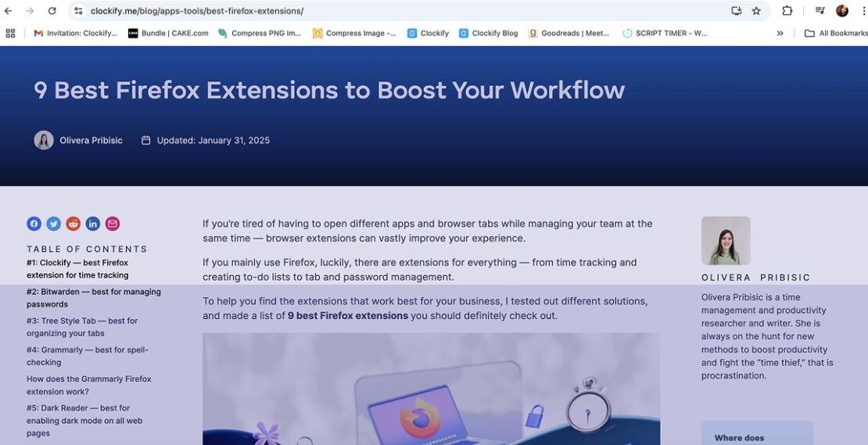
Task: Open the Chrome profile avatar
Action: pos(842,10)
